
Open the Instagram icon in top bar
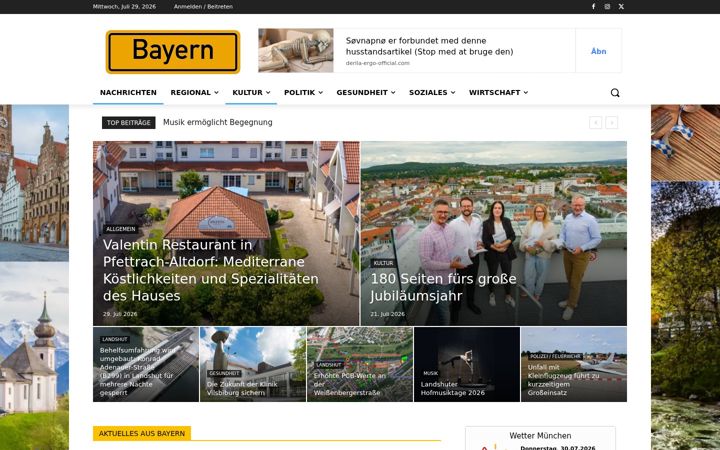(607, 6)
